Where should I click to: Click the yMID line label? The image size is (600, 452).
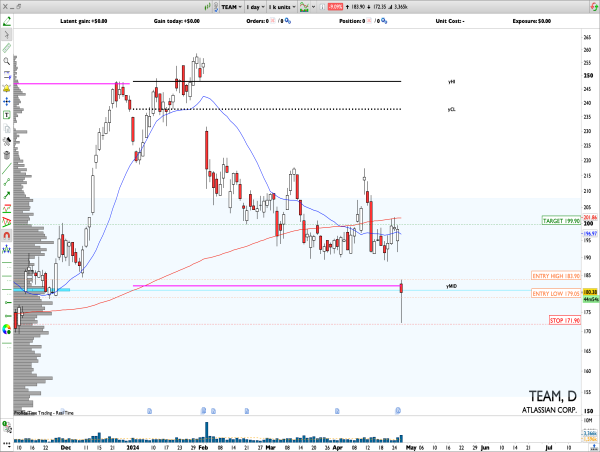click(452, 286)
